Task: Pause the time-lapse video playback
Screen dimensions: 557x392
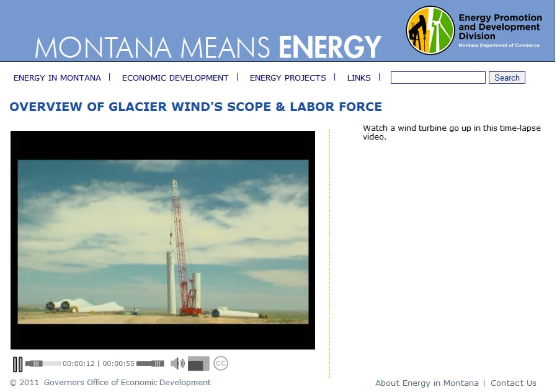Action: (18, 363)
